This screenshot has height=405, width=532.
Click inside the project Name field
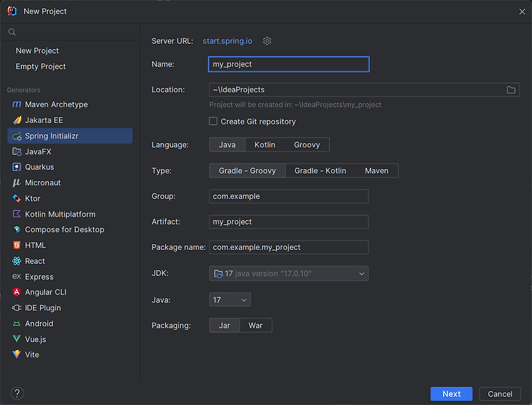pos(288,65)
